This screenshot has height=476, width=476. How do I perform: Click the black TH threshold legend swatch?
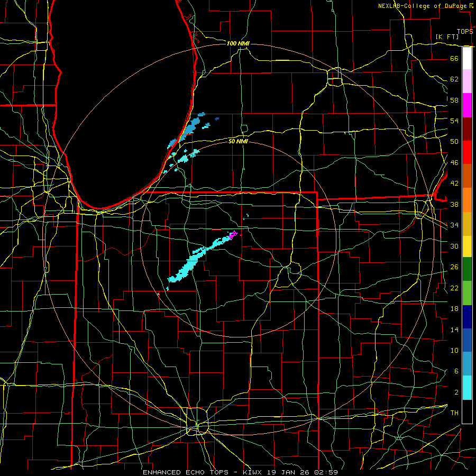[467, 411]
